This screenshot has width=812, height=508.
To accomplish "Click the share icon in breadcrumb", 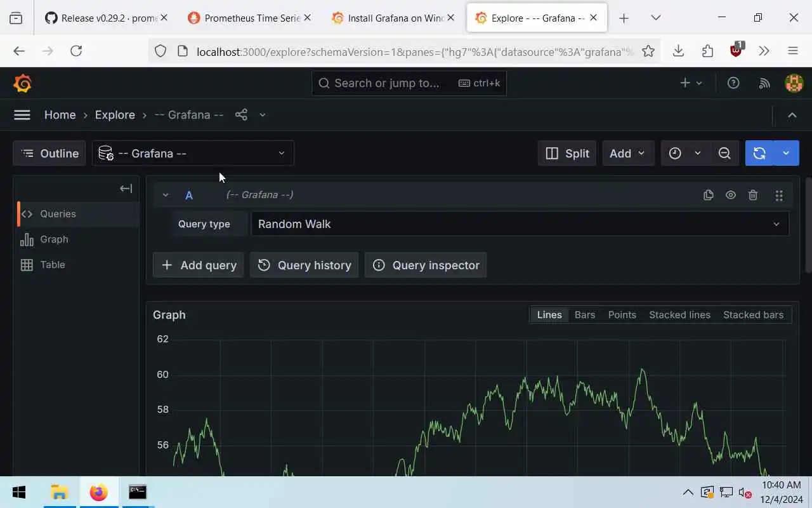I will tap(241, 115).
